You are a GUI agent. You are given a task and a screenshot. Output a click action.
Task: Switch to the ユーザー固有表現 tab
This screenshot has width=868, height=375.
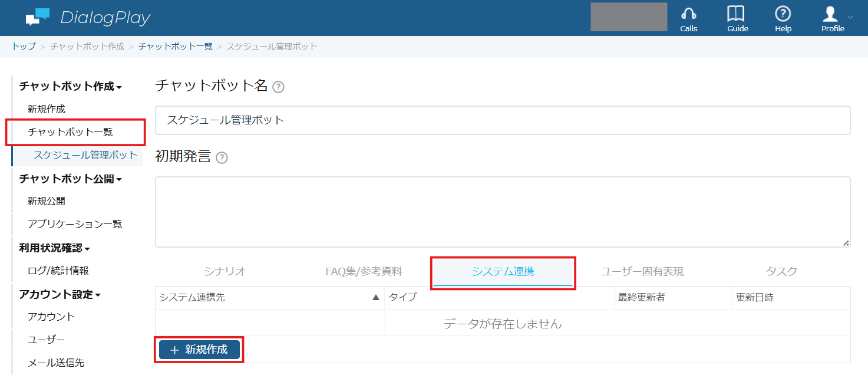coord(642,271)
